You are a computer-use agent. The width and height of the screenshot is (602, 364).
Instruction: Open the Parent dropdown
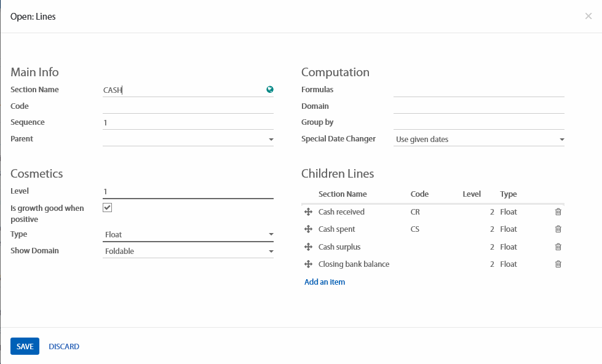[x=188, y=140]
